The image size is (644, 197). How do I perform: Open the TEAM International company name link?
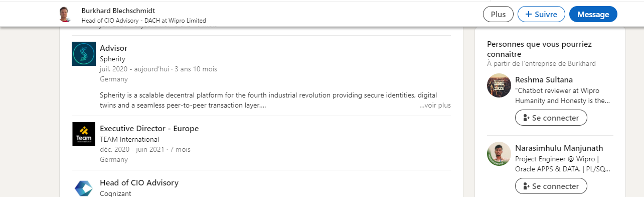129,139
